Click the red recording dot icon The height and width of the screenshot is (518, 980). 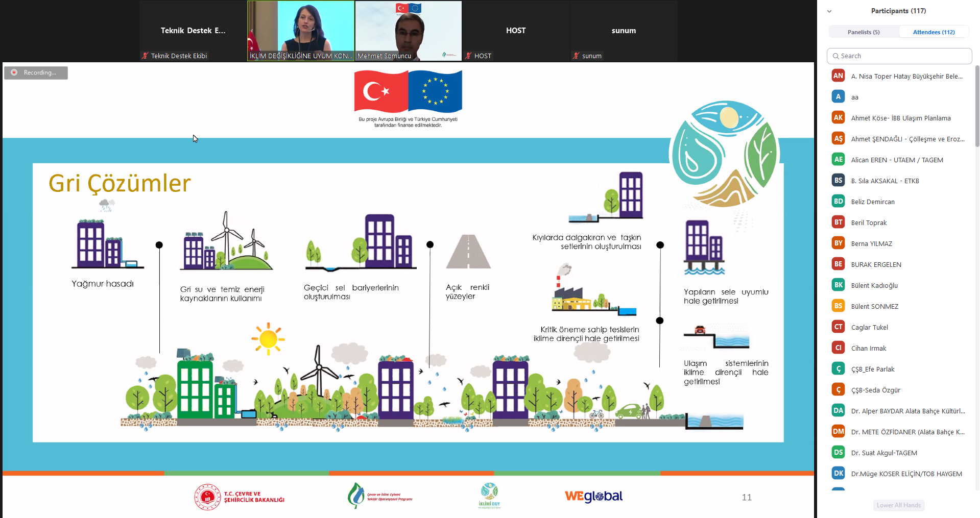pyautogui.click(x=14, y=72)
